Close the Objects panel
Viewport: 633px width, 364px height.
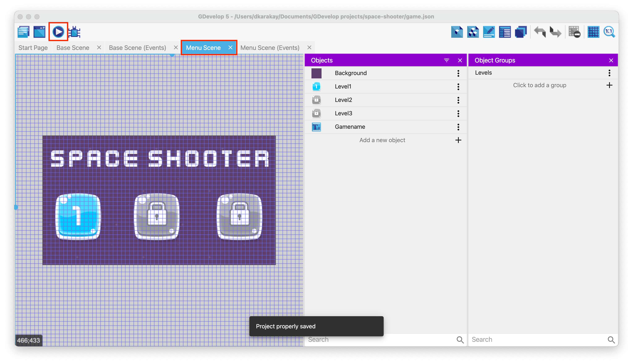pyautogui.click(x=460, y=60)
